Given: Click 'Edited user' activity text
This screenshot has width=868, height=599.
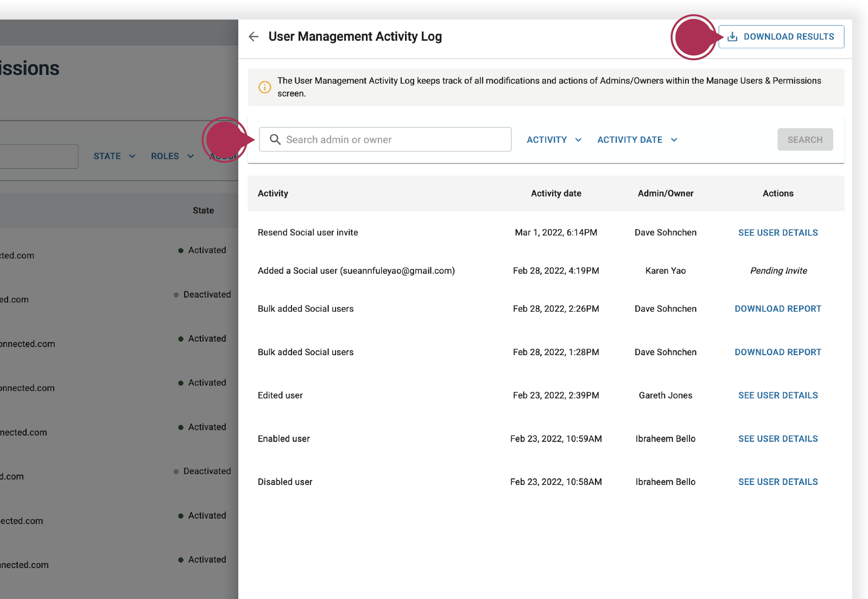Looking at the screenshot, I should [280, 395].
